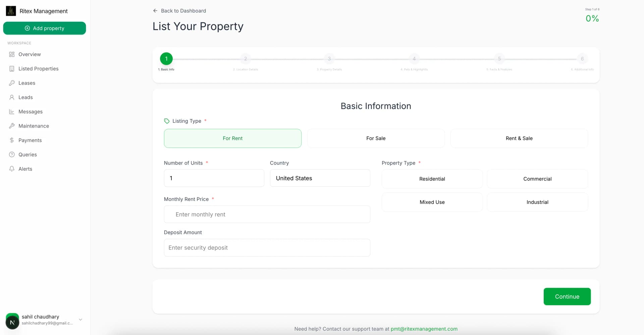This screenshot has height=335, width=644.
Task: Focus the Enter monthly rent field
Action: (267, 214)
